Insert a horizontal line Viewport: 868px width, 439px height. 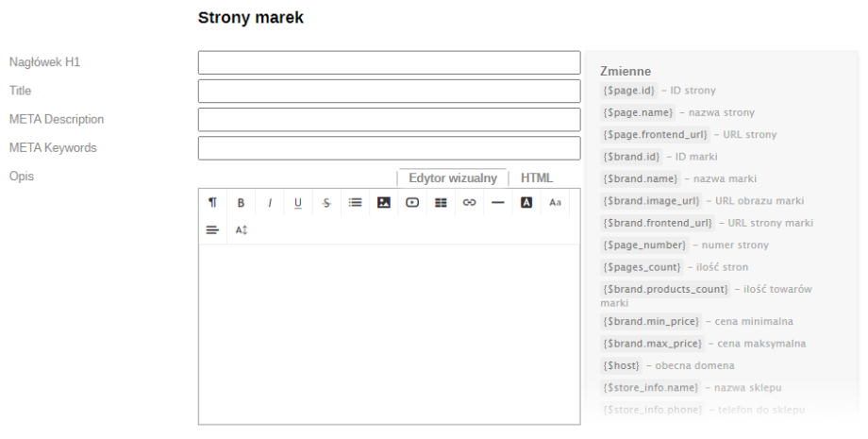(498, 203)
